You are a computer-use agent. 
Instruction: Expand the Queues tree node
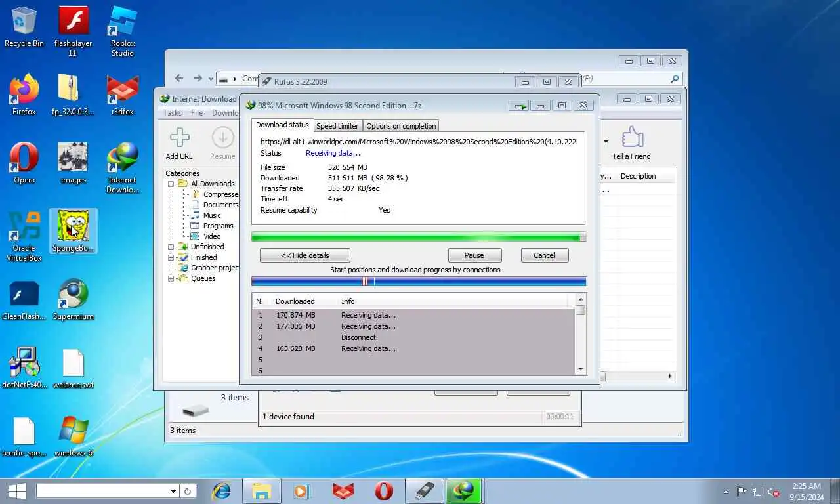click(x=171, y=278)
